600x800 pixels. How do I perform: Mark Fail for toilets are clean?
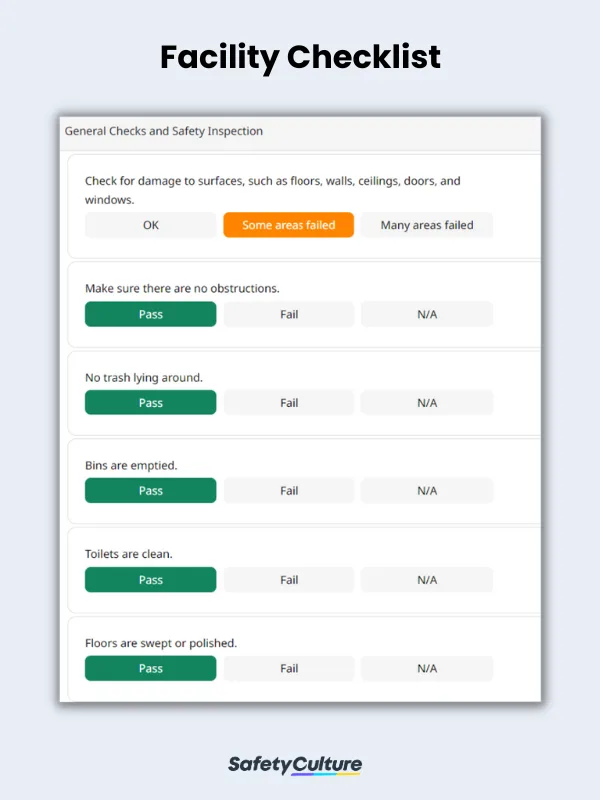coord(289,580)
